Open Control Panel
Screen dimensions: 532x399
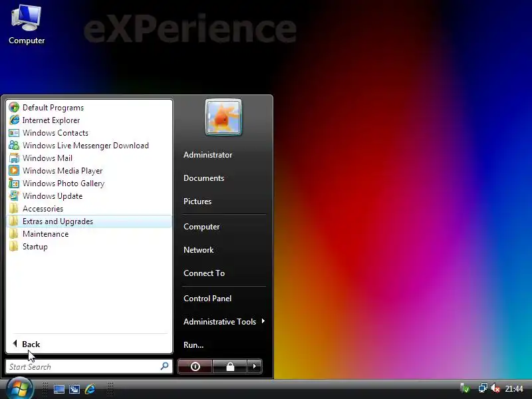(x=207, y=299)
